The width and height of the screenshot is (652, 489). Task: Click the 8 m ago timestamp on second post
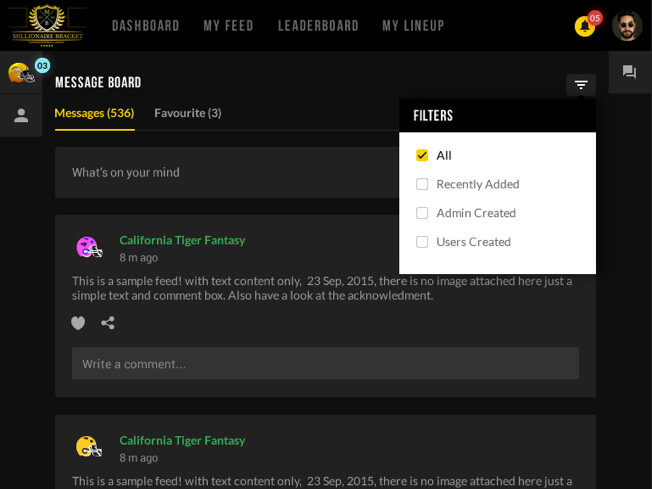click(138, 458)
